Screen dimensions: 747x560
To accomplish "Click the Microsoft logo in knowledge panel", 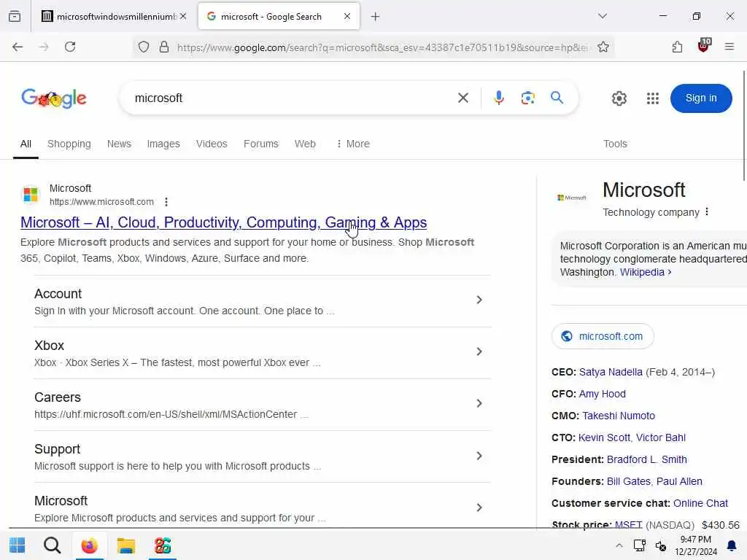I will [572, 198].
